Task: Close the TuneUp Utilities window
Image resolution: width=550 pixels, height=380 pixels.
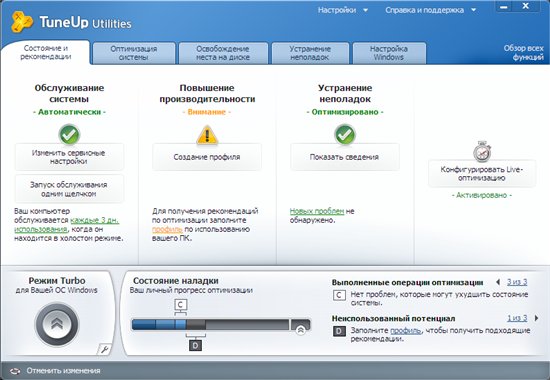Action: pyautogui.click(x=525, y=7)
